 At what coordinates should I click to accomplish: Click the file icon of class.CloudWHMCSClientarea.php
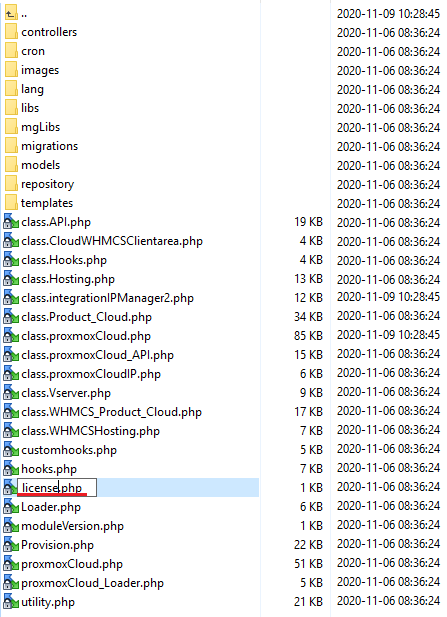point(11,240)
